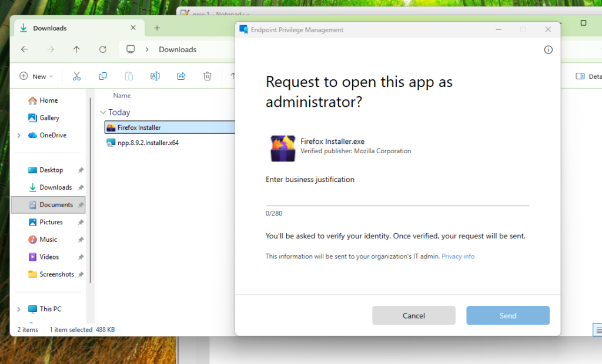Screen dimensions: 602x364
Task: Click the info icon in EPM dialog
Action: (x=549, y=50)
